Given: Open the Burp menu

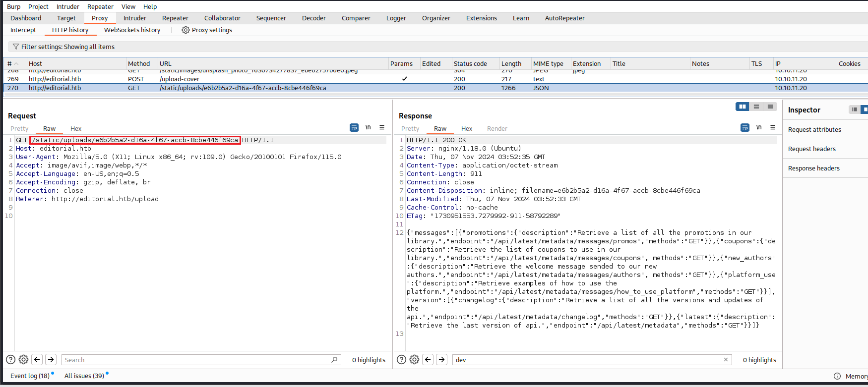Looking at the screenshot, I should [x=14, y=6].
